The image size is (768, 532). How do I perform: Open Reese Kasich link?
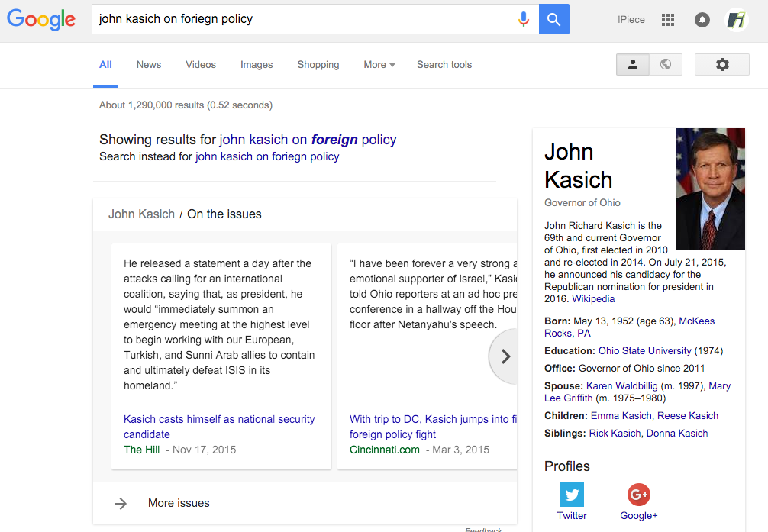pyautogui.click(x=688, y=416)
